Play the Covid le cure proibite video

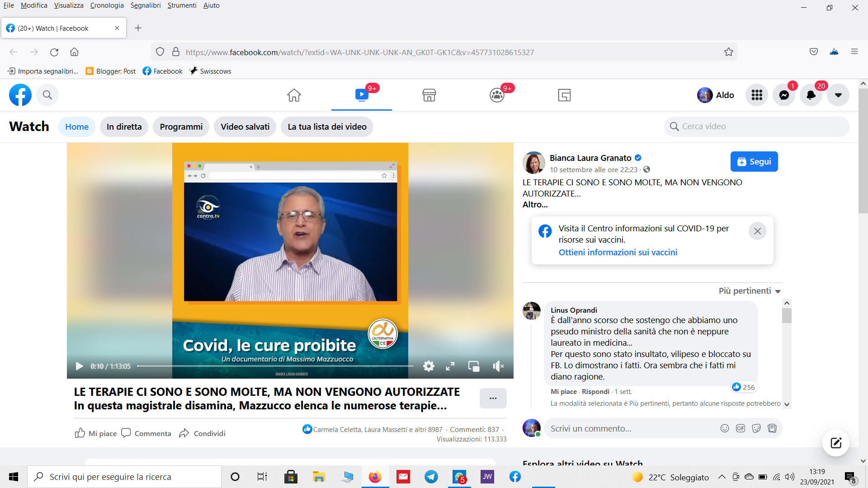(x=79, y=366)
